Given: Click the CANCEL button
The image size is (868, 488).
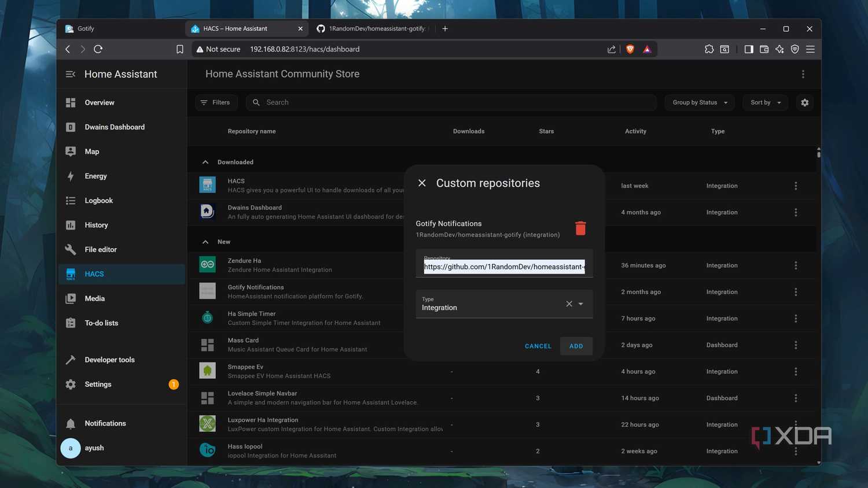Looking at the screenshot, I should point(538,346).
